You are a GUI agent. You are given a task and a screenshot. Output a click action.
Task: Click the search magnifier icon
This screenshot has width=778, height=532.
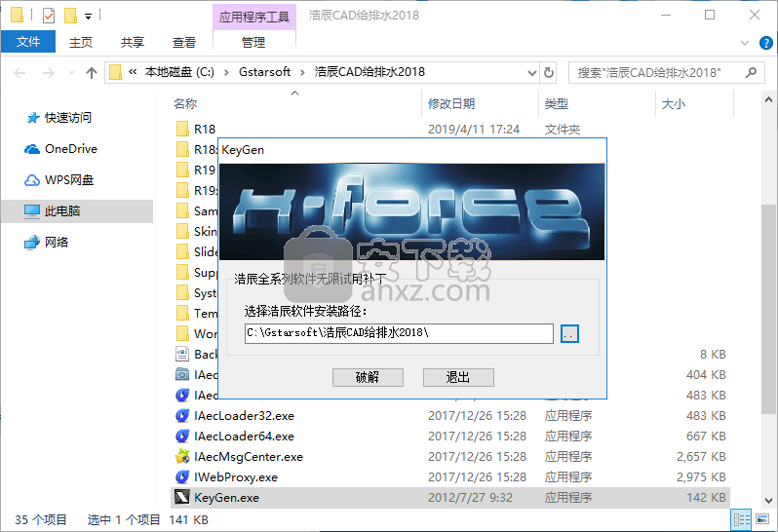pos(751,72)
